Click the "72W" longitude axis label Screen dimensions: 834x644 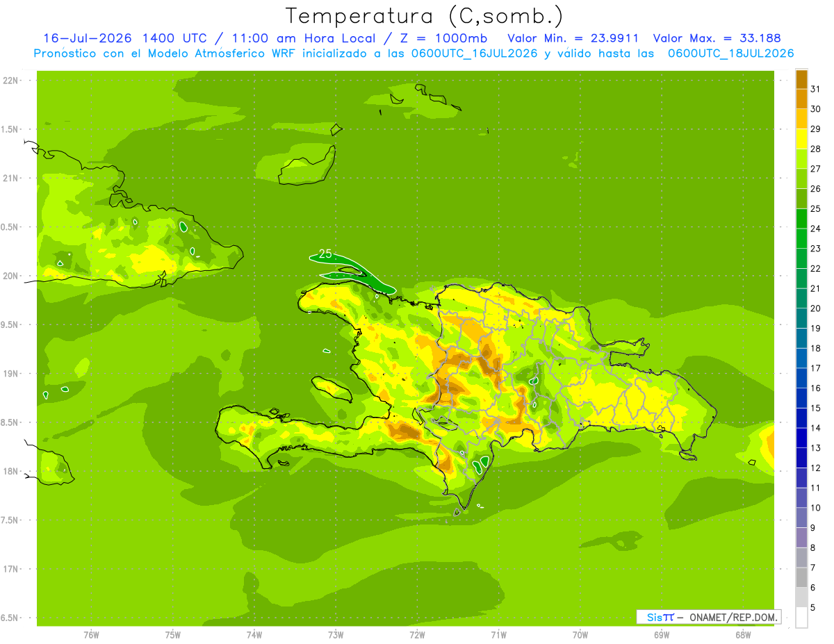point(417,634)
